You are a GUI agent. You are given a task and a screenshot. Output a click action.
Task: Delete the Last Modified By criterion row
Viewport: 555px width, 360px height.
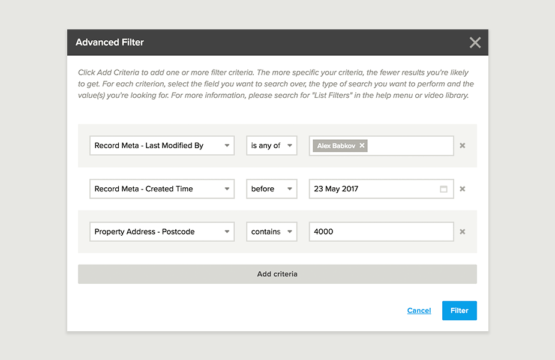(462, 145)
